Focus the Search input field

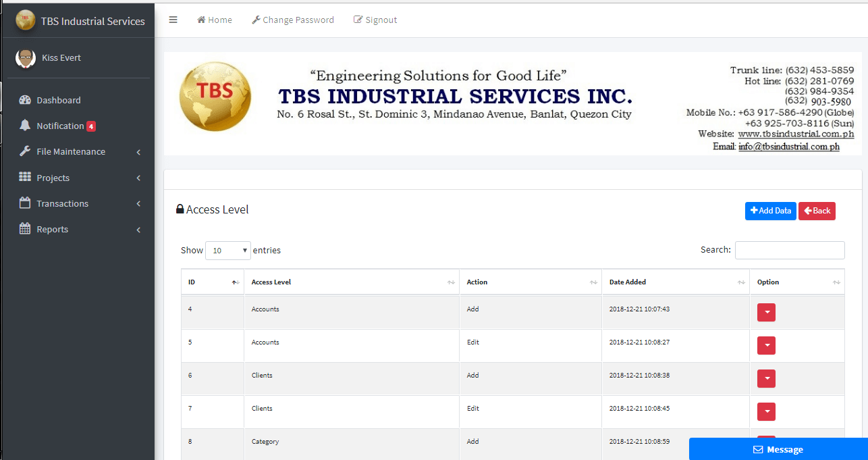click(790, 250)
